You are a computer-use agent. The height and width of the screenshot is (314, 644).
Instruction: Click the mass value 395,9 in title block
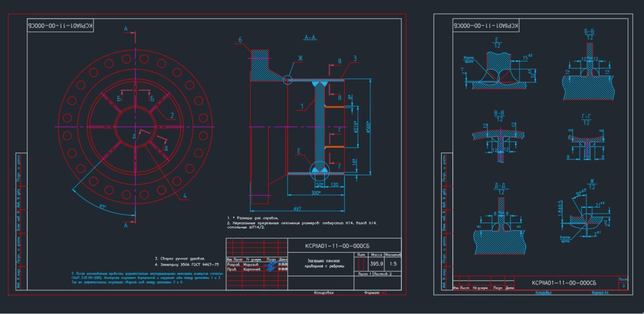point(376,263)
